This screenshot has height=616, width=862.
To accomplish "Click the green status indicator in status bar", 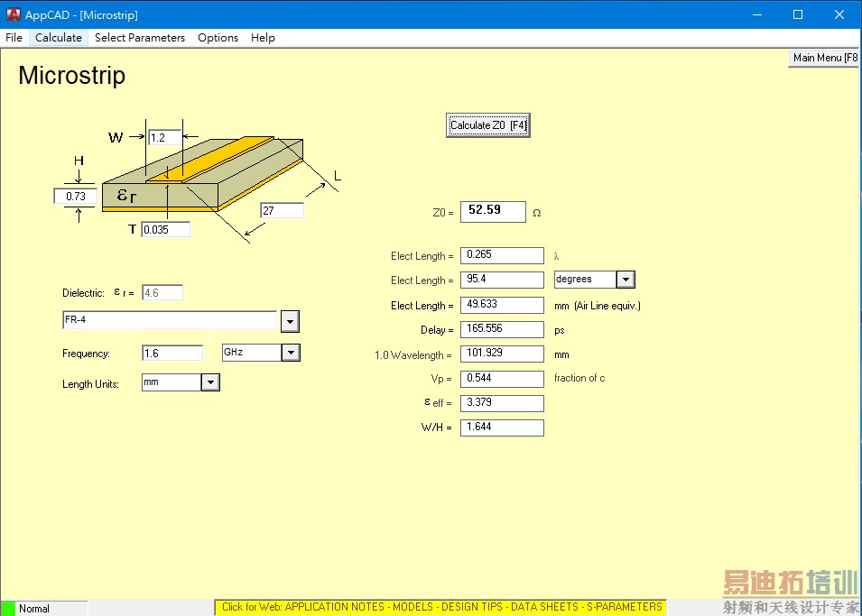I will tap(8, 608).
